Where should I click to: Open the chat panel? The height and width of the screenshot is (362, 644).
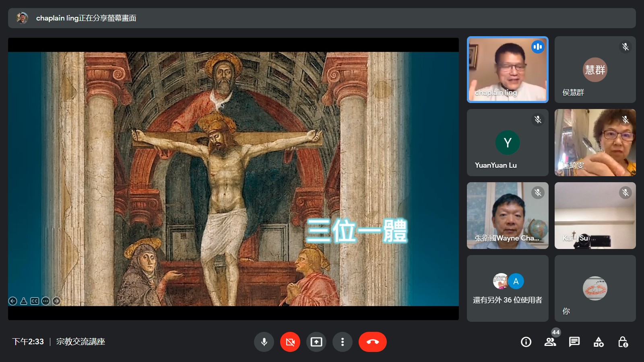pos(574,342)
